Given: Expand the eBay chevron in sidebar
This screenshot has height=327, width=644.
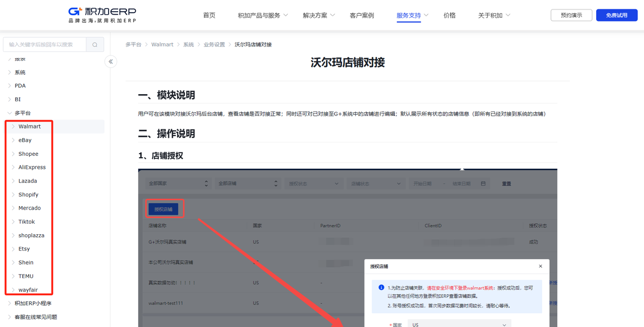Looking at the screenshot, I should pyautogui.click(x=14, y=140).
